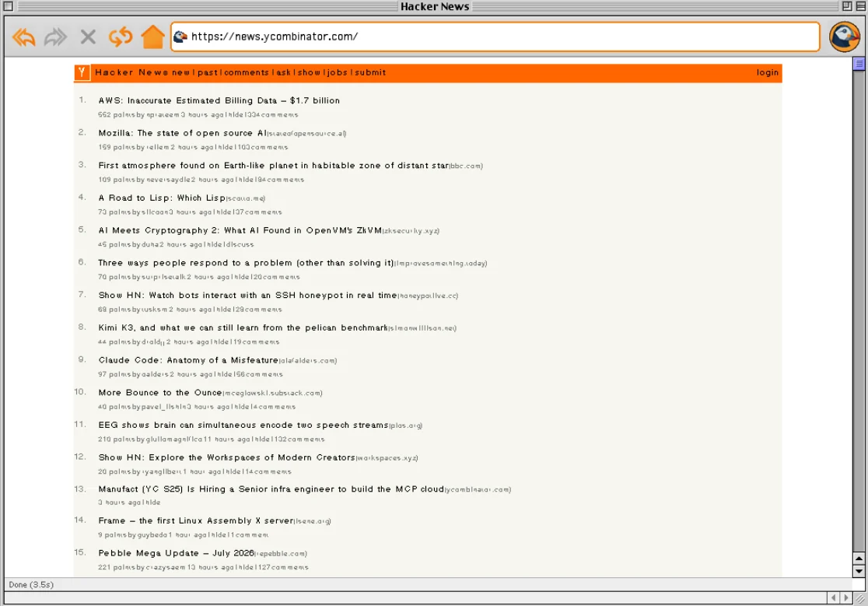Open 'A Road to Lisp: Which Lisp'
This screenshot has height=606, width=868.
[162, 198]
